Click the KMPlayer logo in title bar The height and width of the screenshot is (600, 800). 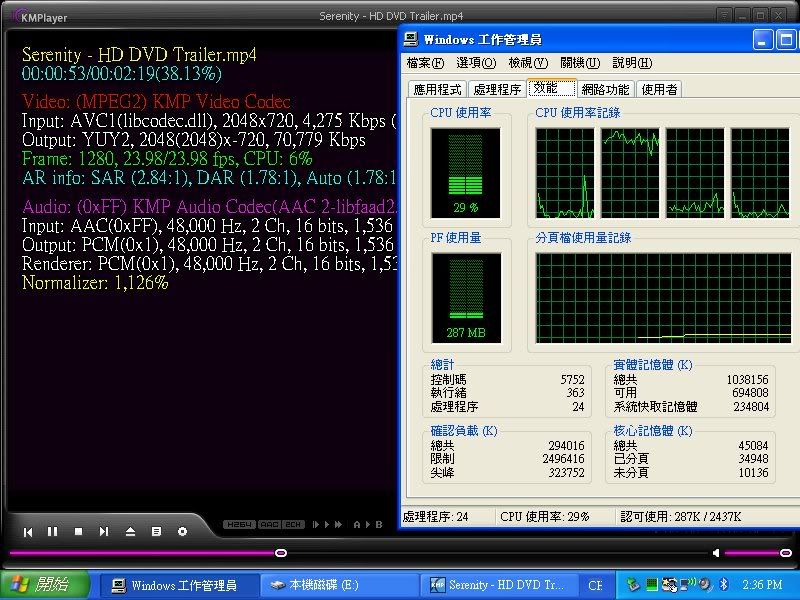pos(30,15)
